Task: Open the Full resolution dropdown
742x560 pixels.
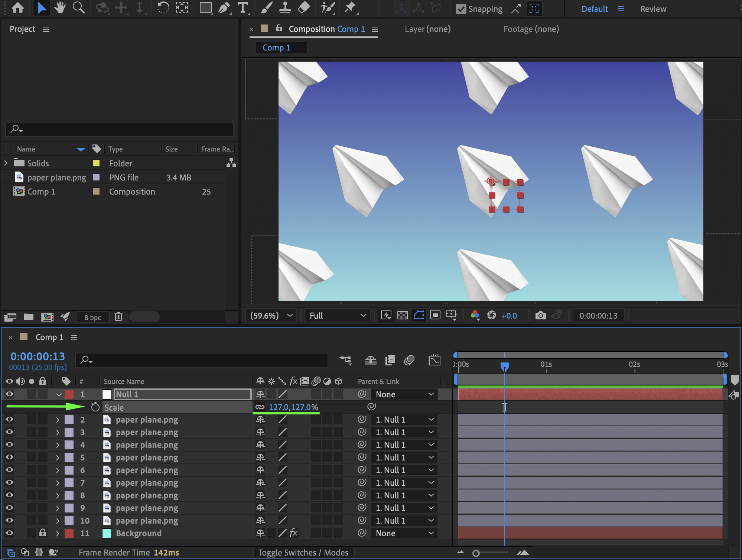Action: (337, 316)
